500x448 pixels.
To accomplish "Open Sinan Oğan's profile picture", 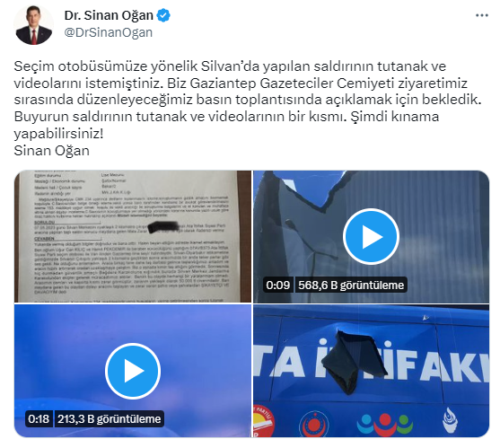I will [x=34, y=24].
